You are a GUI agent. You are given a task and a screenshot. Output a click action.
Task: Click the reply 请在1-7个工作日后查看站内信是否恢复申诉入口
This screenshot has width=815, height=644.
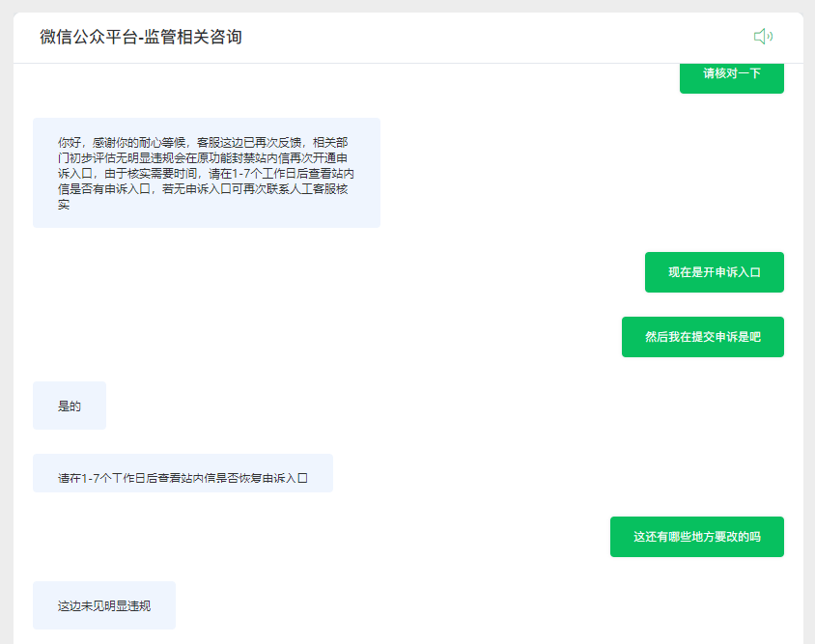click(183, 473)
